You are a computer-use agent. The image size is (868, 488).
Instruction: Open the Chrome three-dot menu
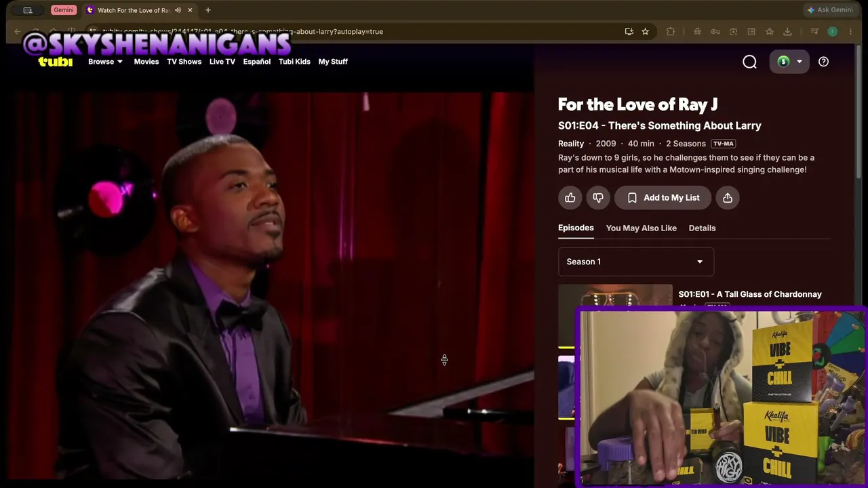851,31
